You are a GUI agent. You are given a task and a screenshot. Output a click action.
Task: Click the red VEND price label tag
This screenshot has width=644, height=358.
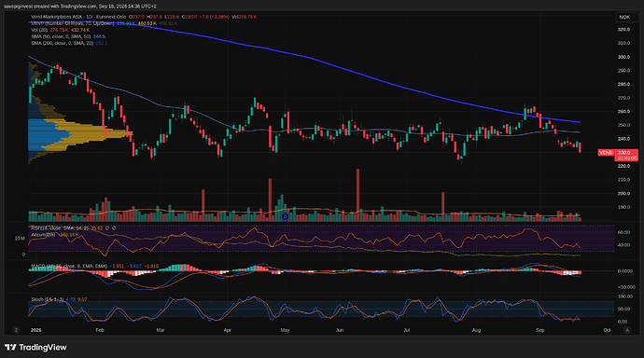[606, 153]
